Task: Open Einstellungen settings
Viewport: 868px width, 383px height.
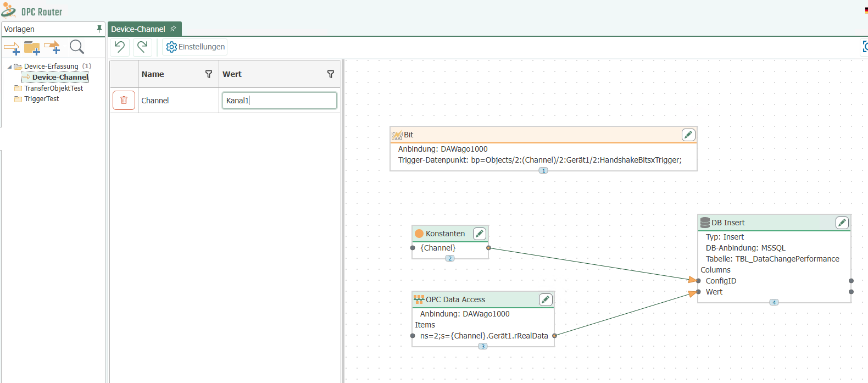Action: pos(196,47)
